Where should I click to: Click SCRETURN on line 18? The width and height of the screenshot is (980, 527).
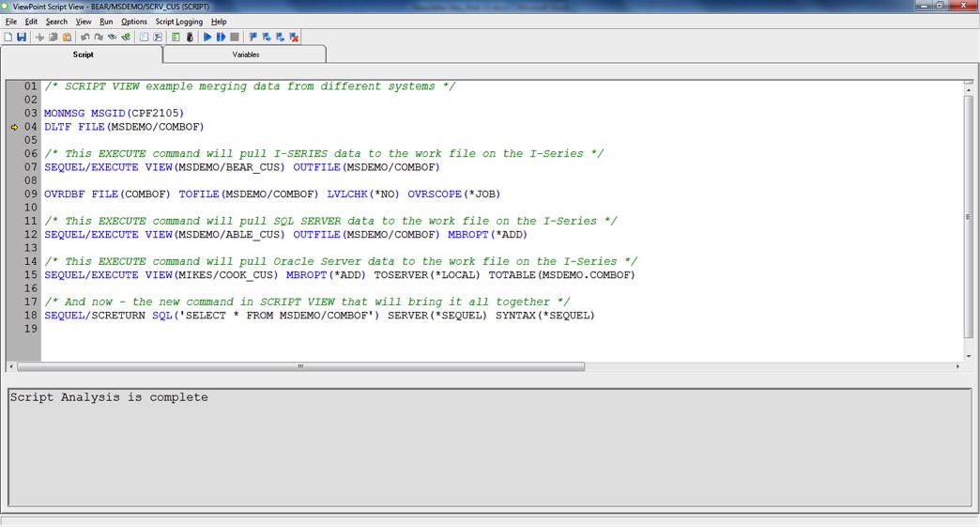point(118,315)
